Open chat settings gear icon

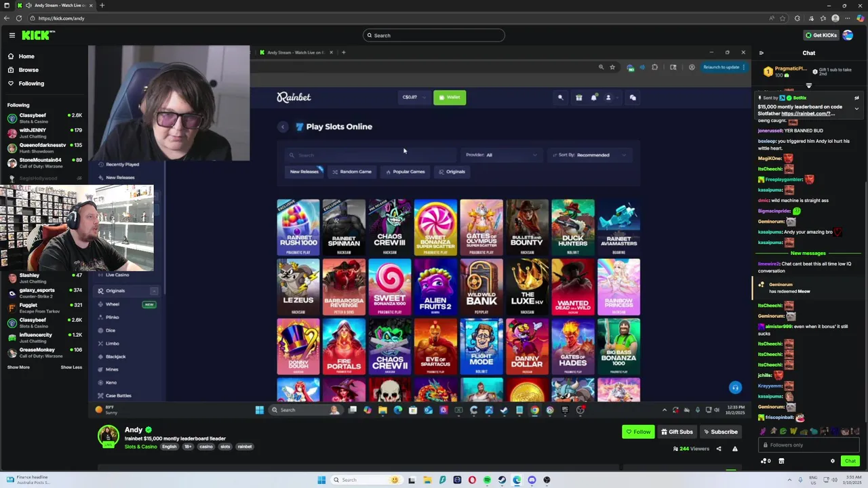coord(833,461)
